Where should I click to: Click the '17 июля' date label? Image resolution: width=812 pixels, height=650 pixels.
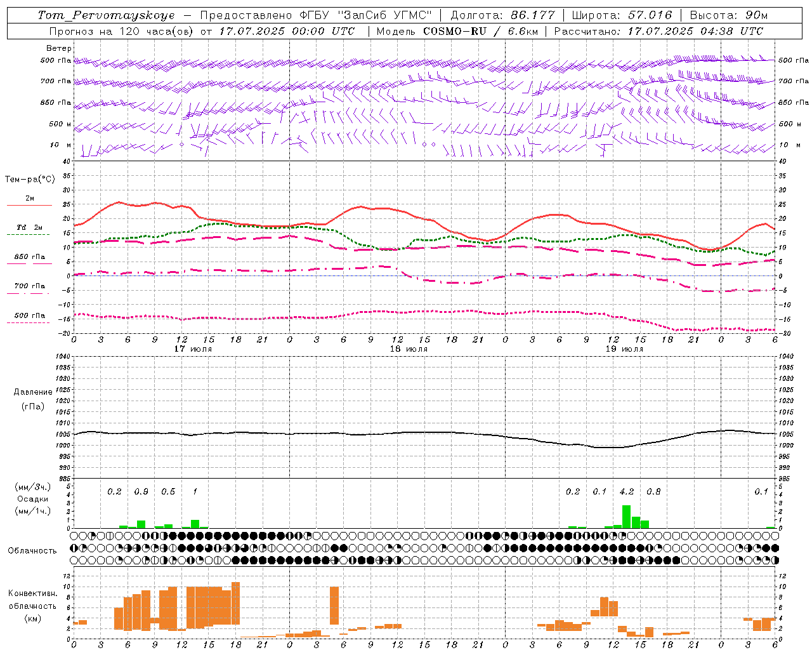pyautogui.click(x=193, y=349)
